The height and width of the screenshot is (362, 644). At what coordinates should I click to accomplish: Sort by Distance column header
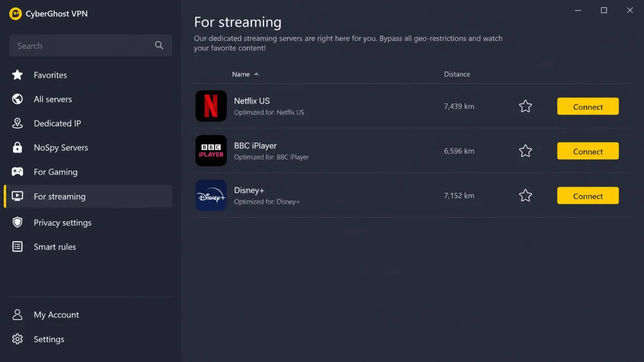[457, 74]
